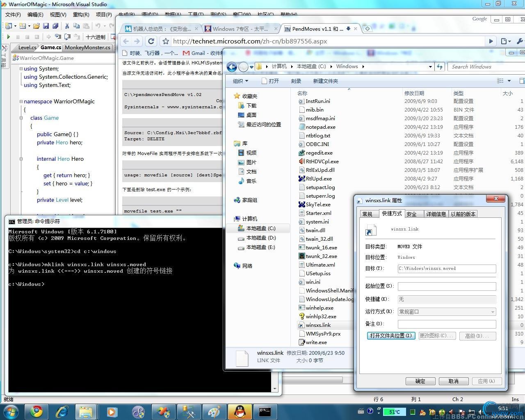Collapse the class Game code region
The width and height of the screenshot is (525, 420).
pos(21,118)
